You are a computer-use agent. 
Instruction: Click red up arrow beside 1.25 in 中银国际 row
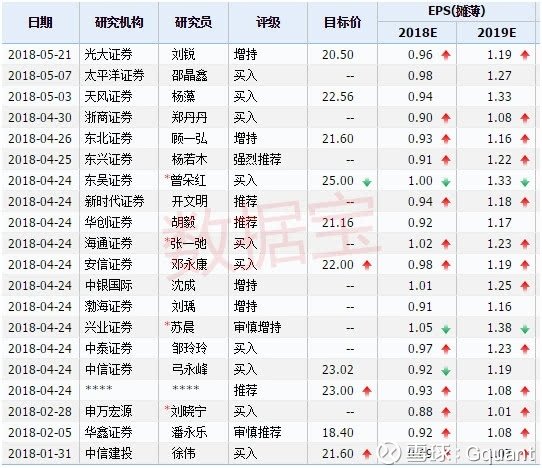525,286
